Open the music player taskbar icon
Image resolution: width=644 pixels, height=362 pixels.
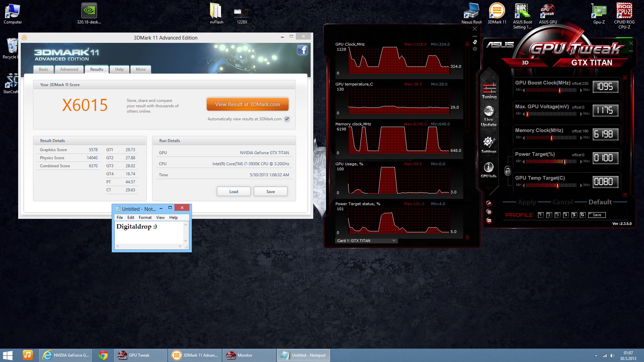pos(28,355)
